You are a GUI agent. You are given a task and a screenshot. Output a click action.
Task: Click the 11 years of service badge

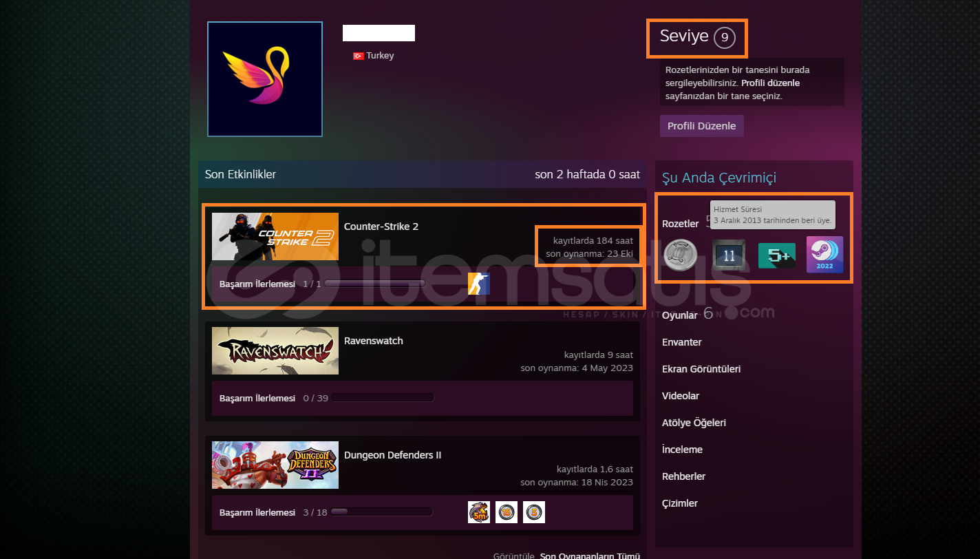click(x=729, y=255)
